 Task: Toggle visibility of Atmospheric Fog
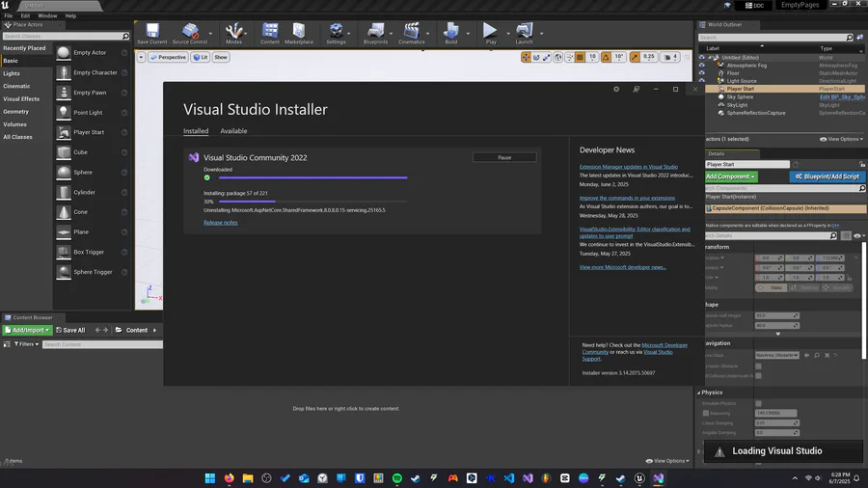[701, 66]
